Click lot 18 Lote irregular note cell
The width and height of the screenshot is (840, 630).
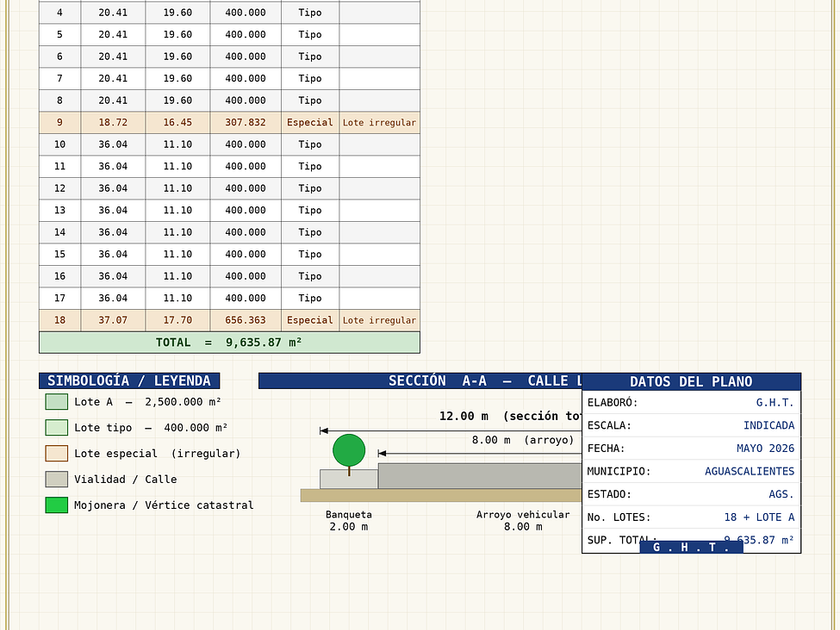point(379,320)
